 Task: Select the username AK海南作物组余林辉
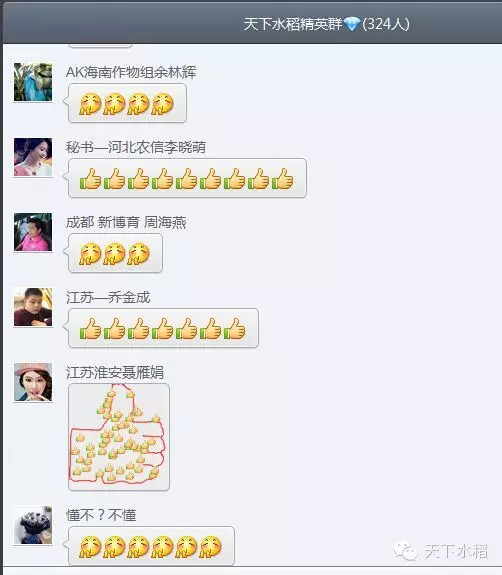pos(131,72)
